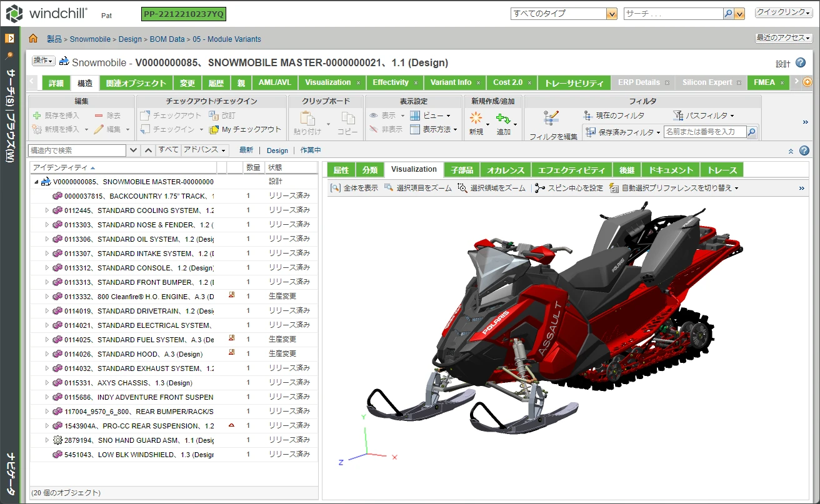Click the home icon in the breadcrumb
820x504 pixels.
click(33, 39)
